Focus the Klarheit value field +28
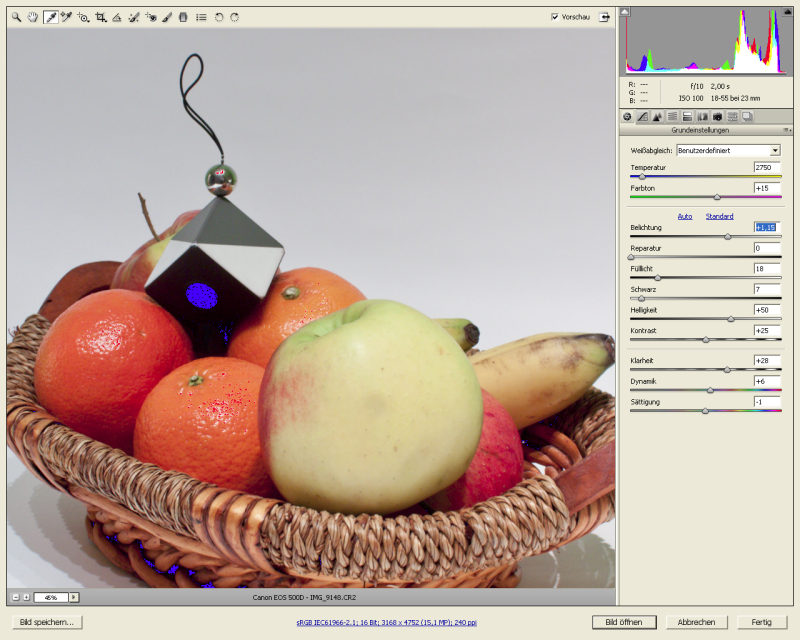800x640 pixels. (x=767, y=360)
